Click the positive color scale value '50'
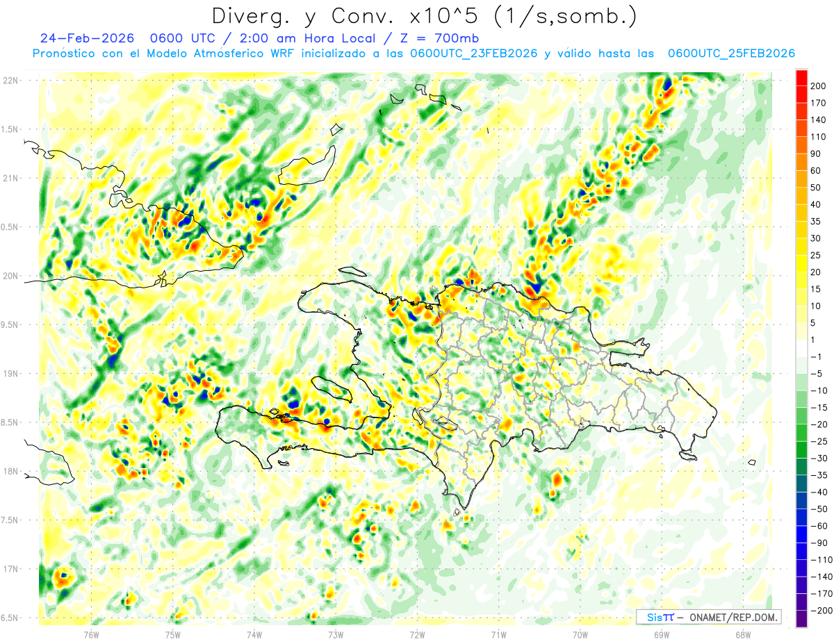 [x=816, y=188]
